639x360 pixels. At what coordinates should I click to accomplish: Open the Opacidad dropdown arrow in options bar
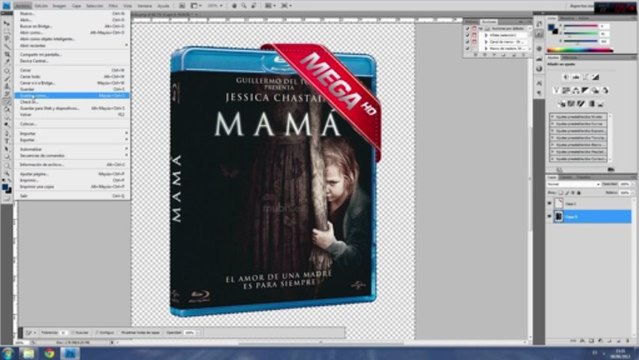pyautogui.click(x=198, y=333)
